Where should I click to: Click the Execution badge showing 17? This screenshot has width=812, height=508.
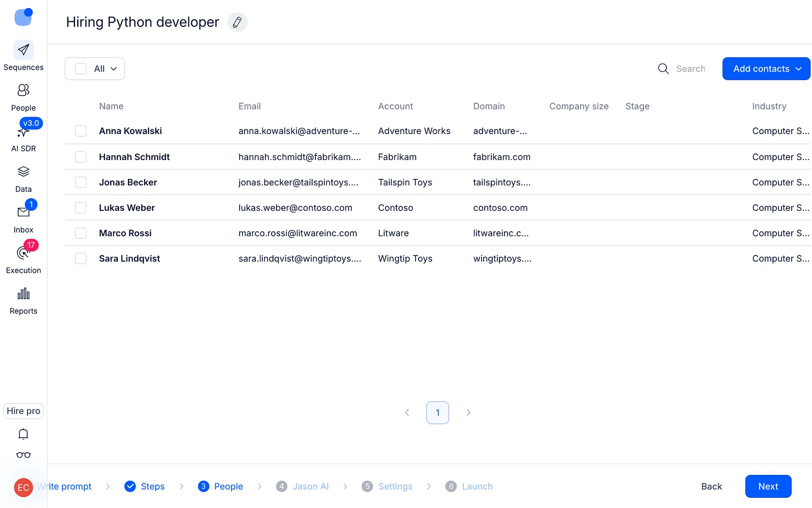click(31, 245)
